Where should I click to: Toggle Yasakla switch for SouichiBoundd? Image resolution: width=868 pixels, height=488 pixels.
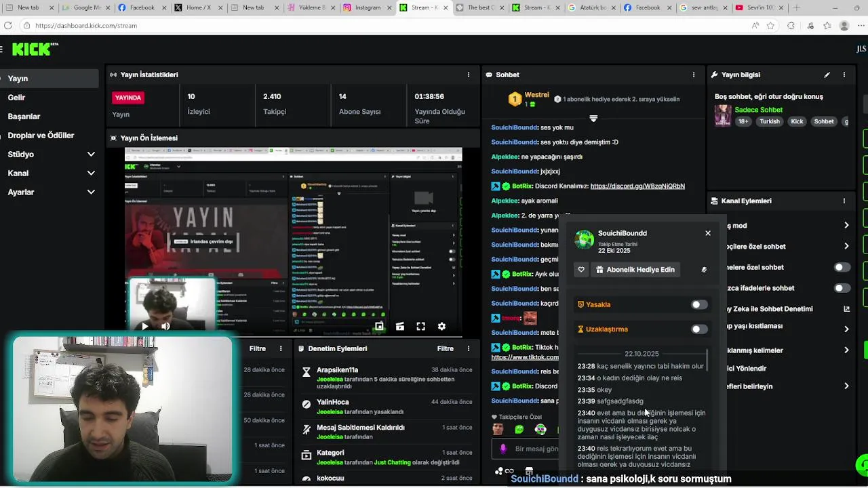(698, 305)
